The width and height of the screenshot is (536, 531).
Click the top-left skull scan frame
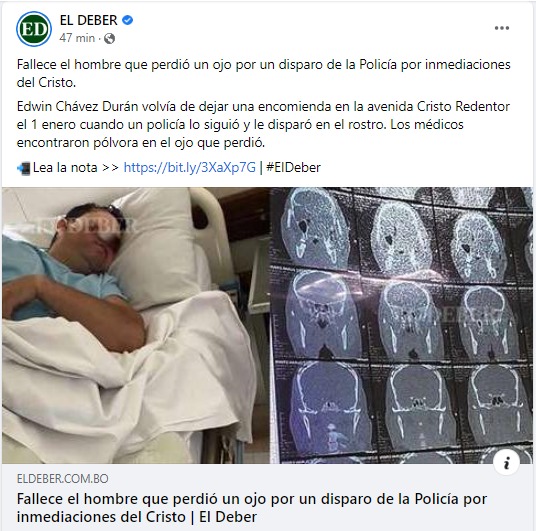315,228
